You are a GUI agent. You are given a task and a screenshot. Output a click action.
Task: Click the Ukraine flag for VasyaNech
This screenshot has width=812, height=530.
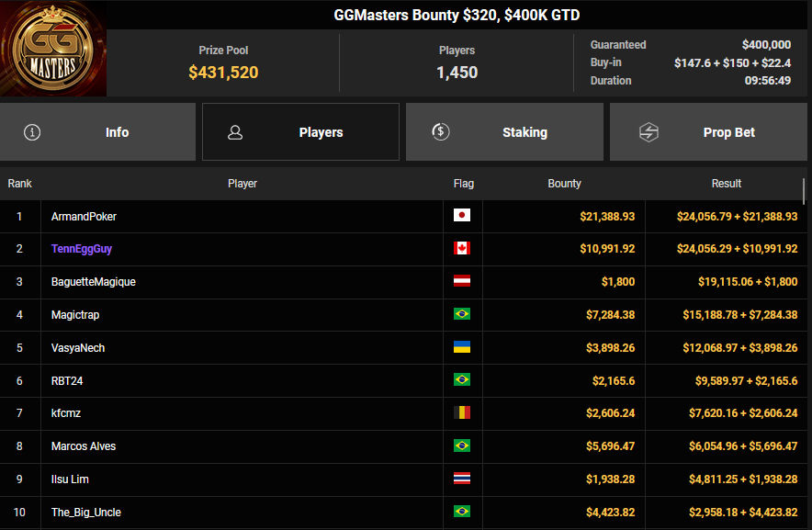462,347
